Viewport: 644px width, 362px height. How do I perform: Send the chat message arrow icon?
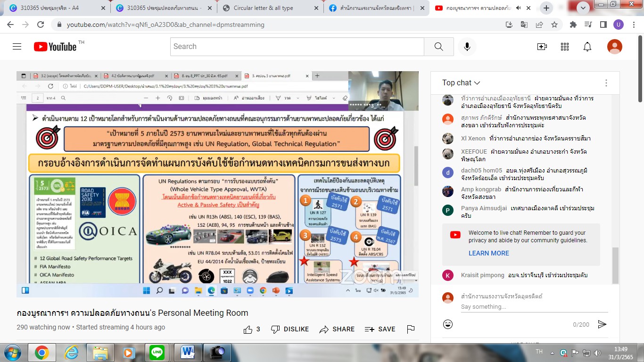tap(602, 324)
